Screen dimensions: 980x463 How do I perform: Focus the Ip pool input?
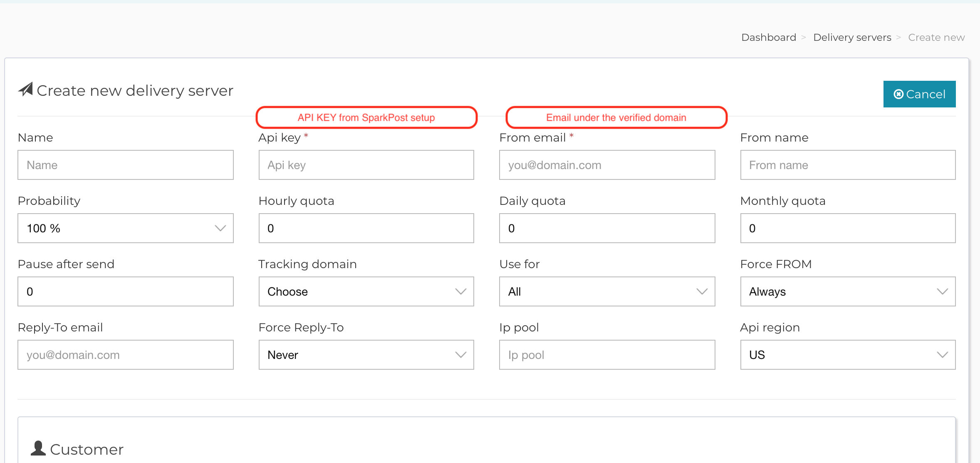point(607,355)
